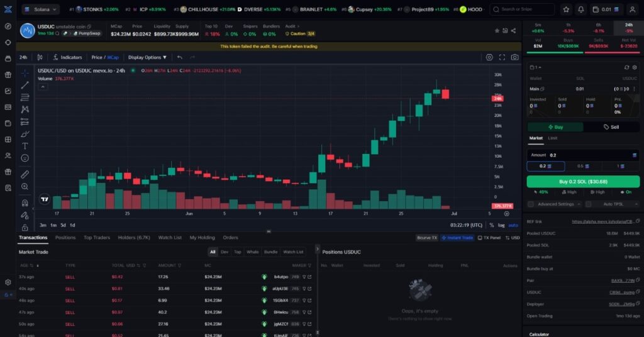Click the MevX logo icon
644x337 pixels.
coord(8,9)
